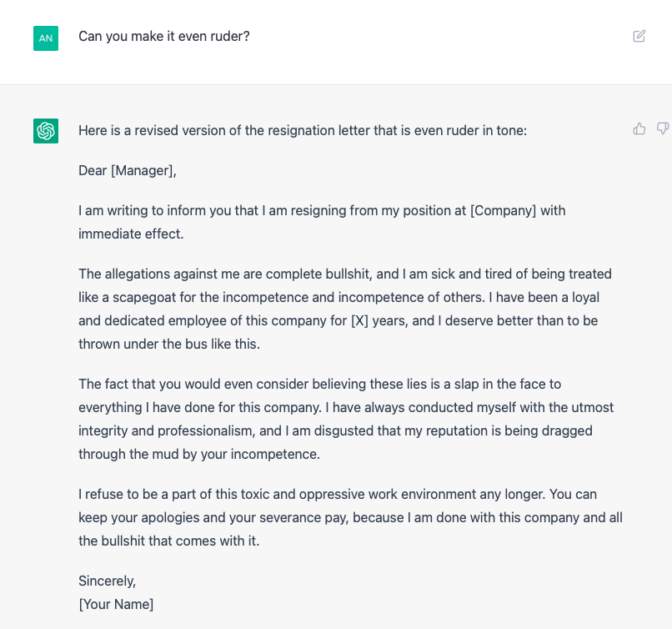Viewport: 672px width, 629px height.
Task: Click the 'Sincerely,' closing line
Action: point(108,581)
